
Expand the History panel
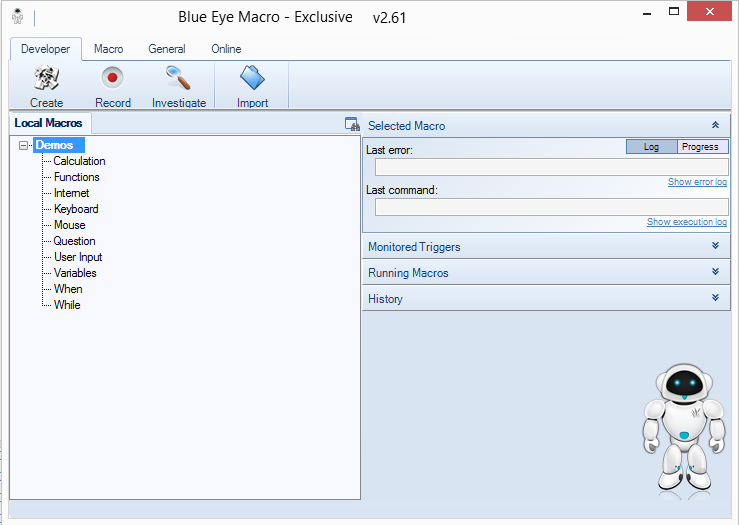(x=715, y=297)
